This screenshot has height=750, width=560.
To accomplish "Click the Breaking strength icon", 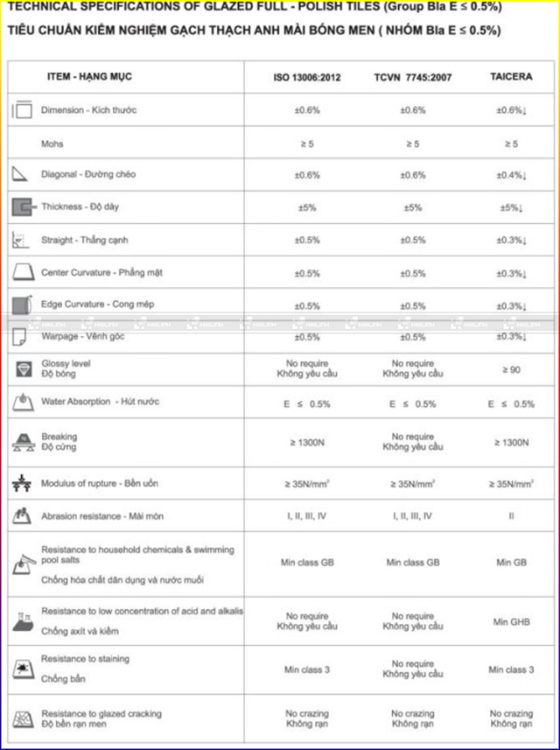I will click(x=23, y=442).
